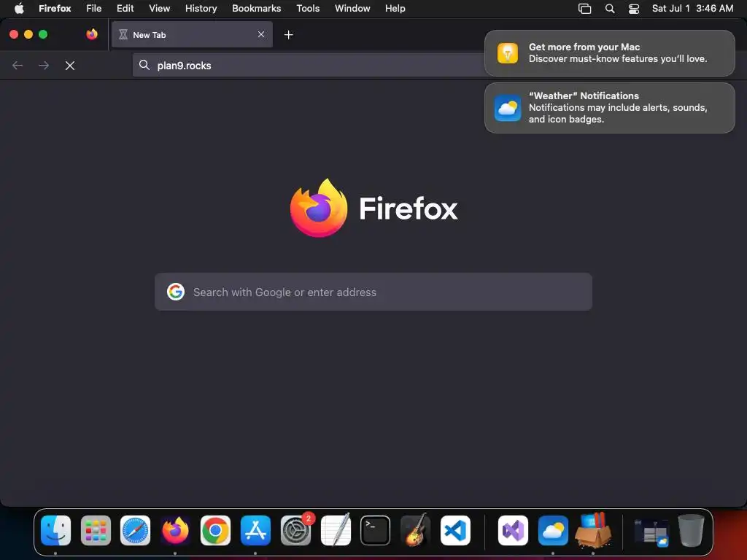Open the Weather app in Dock
The width and height of the screenshot is (747, 560).
tap(553, 530)
